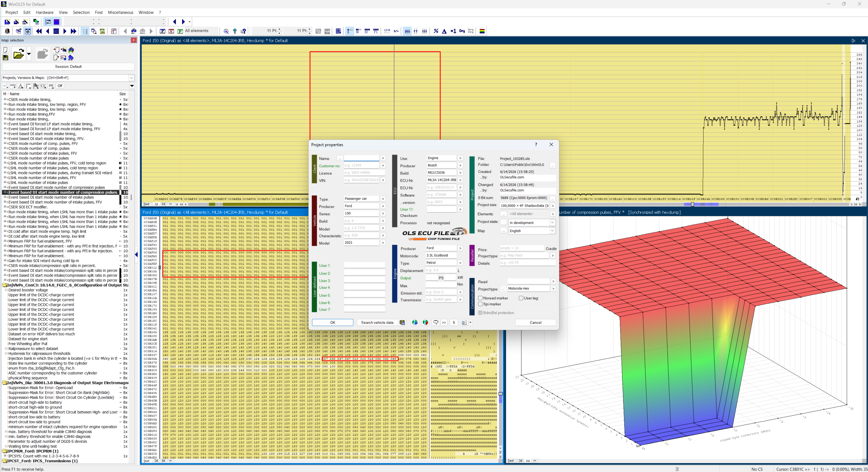The height and width of the screenshot is (472, 868).
Task: Click the rainbow color bars toolbar icon
Action: pyautogui.click(x=482, y=31)
